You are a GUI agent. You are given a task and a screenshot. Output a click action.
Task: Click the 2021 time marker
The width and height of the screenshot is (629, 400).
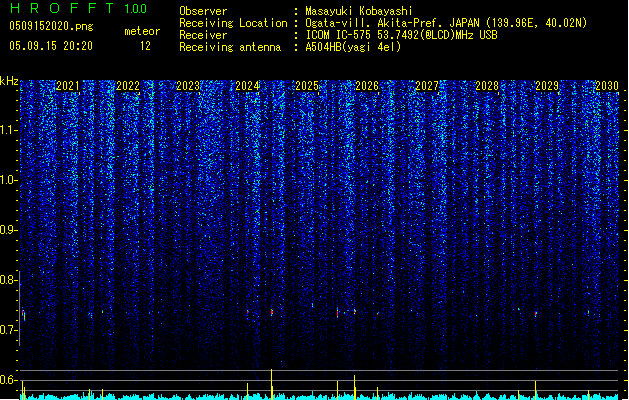(x=68, y=86)
